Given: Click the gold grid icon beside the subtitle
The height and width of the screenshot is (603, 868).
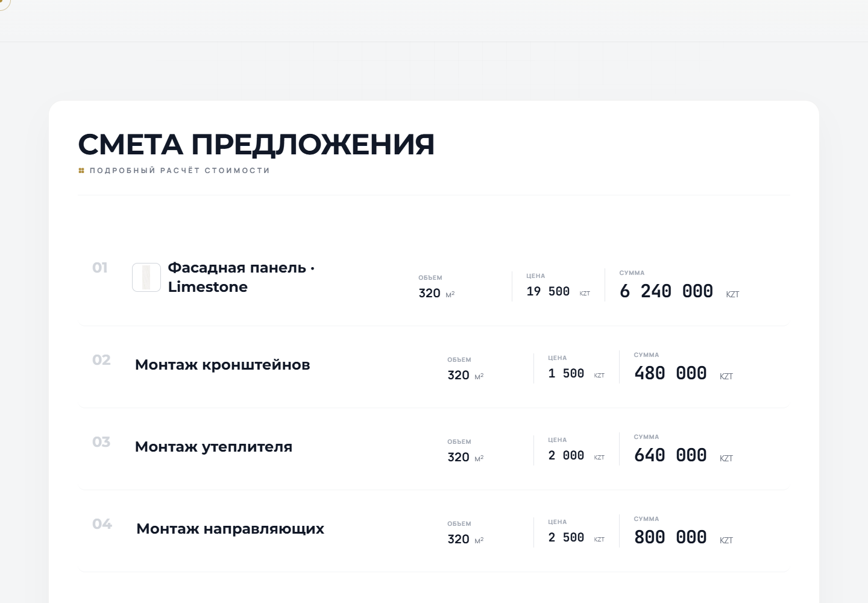Looking at the screenshot, I should (x=81, y=171).
